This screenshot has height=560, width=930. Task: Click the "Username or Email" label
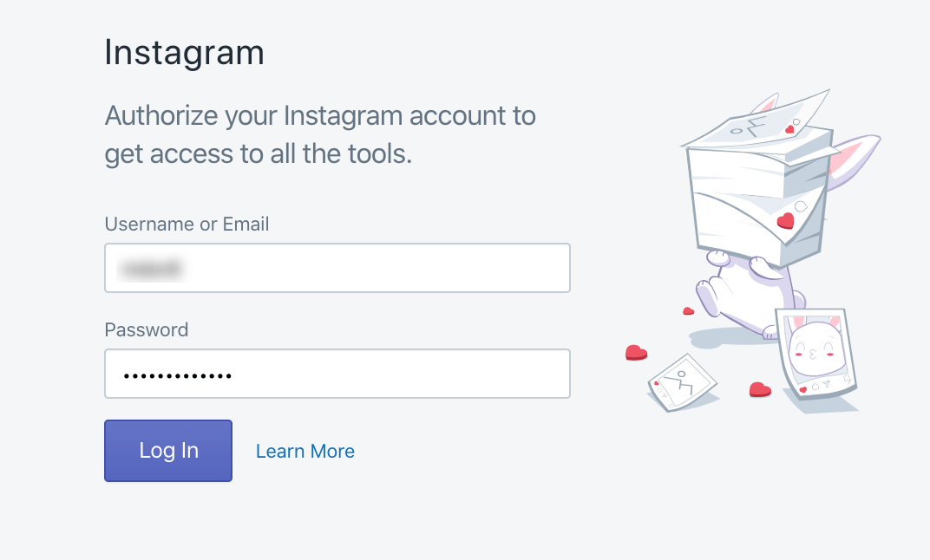coord(187,225)
